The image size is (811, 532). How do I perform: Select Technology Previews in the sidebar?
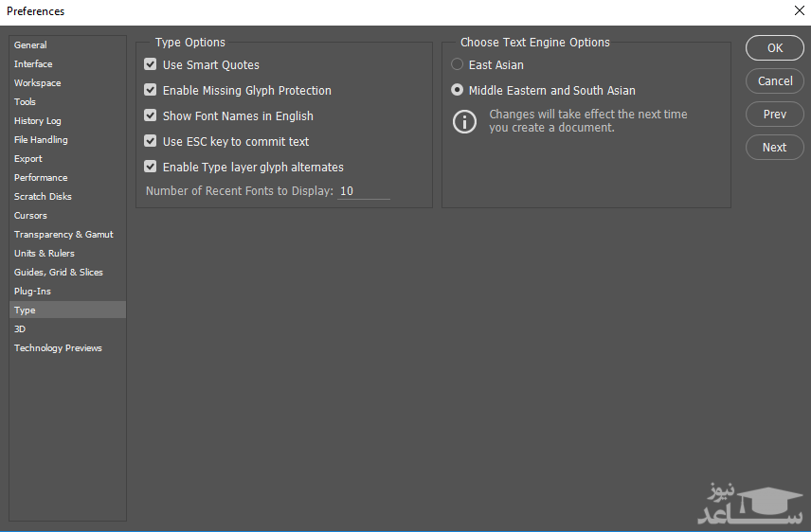point(58,348)
